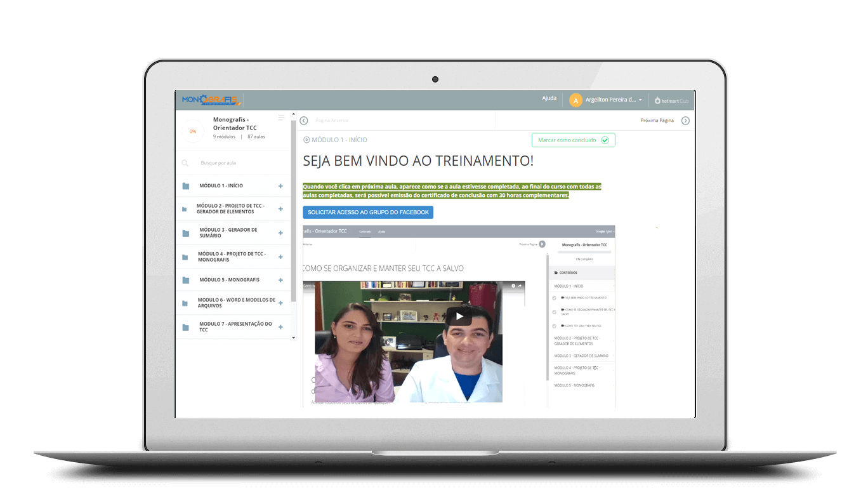Click the hotmart Club logo
This screenshot has width=868, height=499.
pyautogui.click(x=671, y=100)
